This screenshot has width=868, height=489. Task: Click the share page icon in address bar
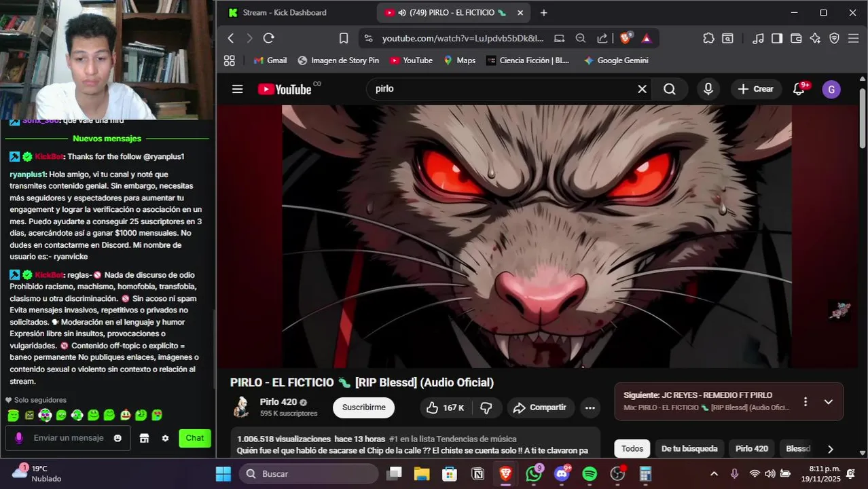[602, 39]
